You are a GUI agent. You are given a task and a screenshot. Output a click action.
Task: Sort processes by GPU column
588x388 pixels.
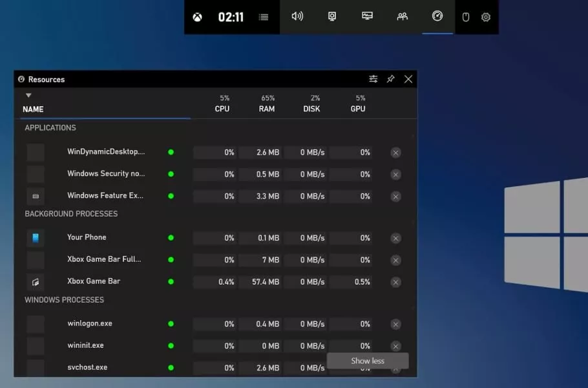click(x=358, y=109)
